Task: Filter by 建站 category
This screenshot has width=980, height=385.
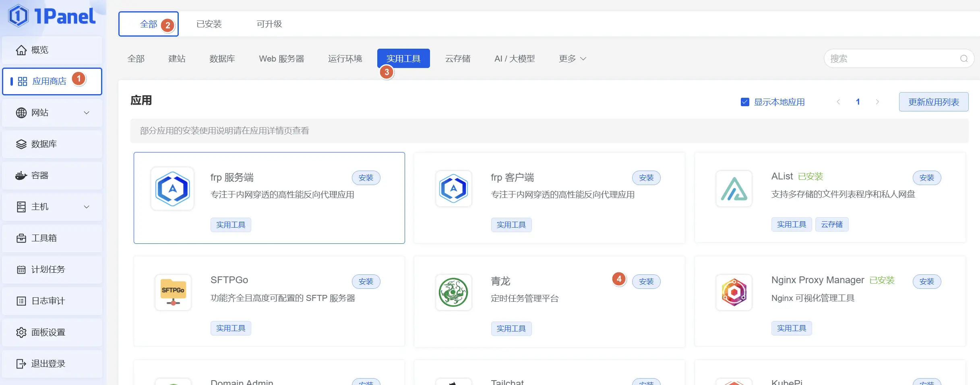Action: pos(177,59)
